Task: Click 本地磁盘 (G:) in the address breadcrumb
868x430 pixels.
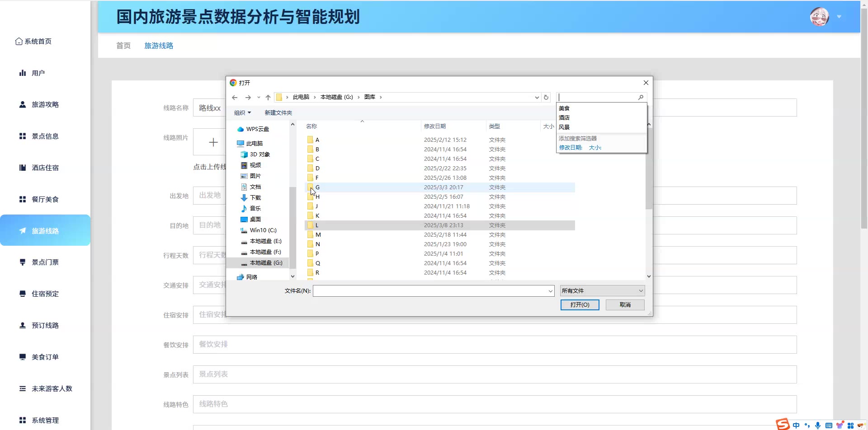Action: coord(336,98)
